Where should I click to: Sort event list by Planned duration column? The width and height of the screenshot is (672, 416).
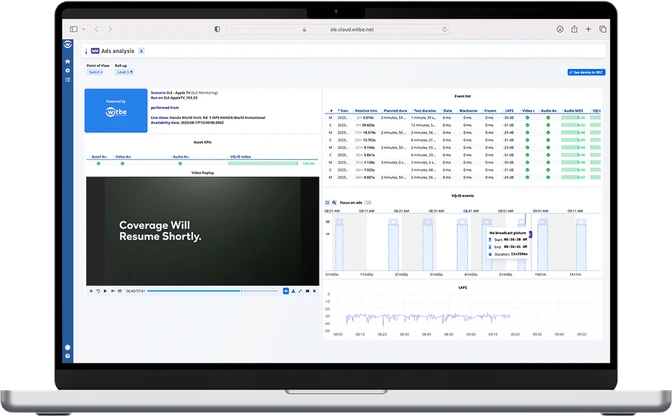point(395,111)
